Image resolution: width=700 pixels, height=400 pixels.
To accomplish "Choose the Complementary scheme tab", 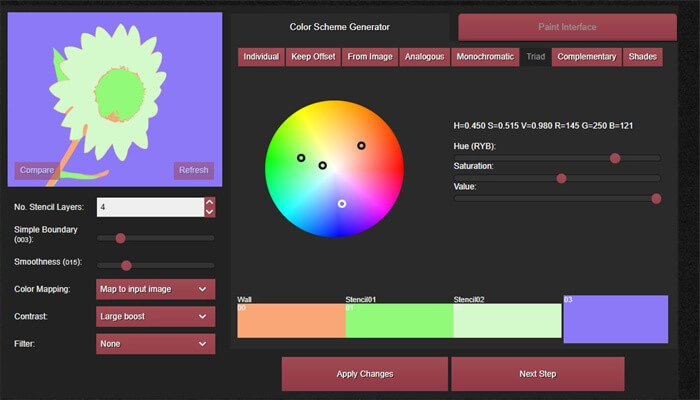I will pos(586,57).
